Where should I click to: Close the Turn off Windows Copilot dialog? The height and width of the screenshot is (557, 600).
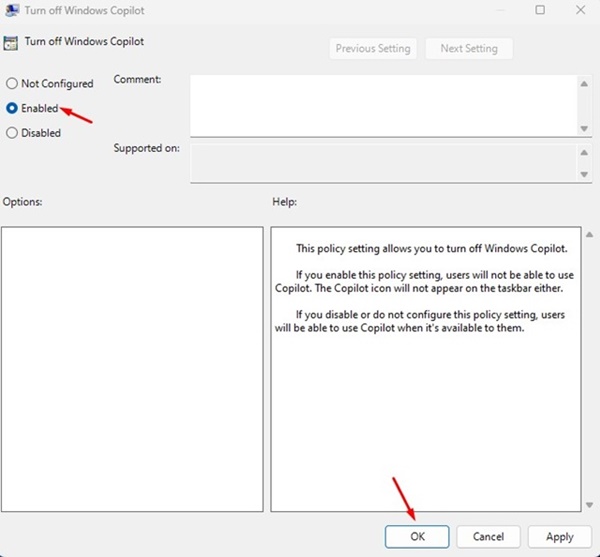[x=580, y=10]
